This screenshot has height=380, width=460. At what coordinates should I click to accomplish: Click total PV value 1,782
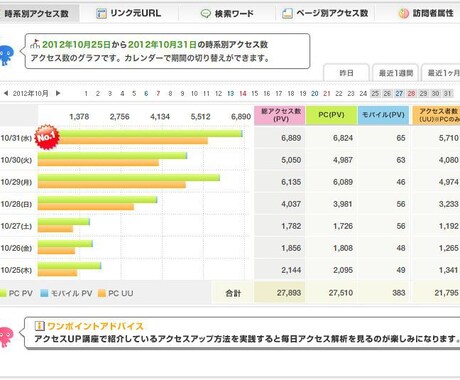pos(291,226)
